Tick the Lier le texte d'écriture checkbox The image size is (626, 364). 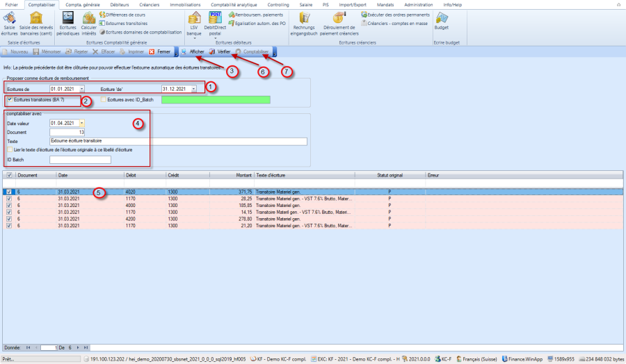(9, 150)
